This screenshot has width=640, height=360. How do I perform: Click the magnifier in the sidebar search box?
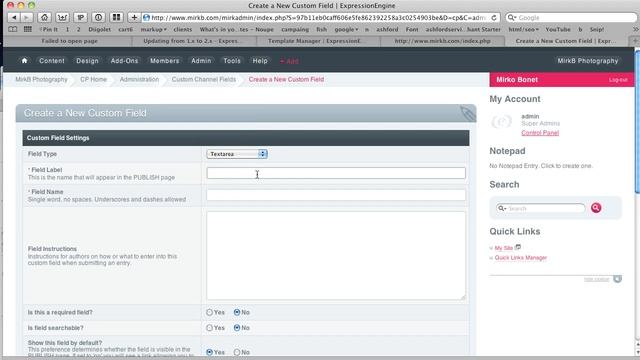(x=502, y=208)
